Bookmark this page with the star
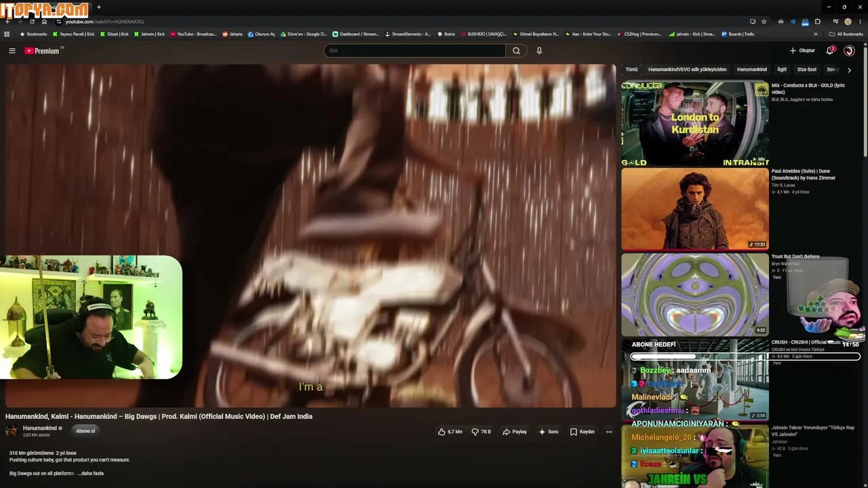The image size is (868, 488). pos(764,22)
